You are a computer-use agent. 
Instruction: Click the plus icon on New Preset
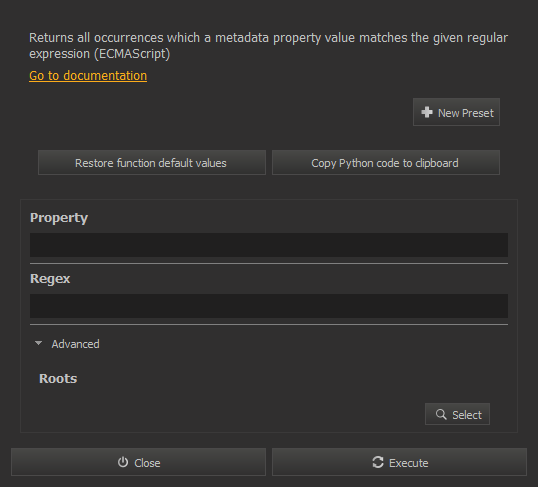pos(427,112)
